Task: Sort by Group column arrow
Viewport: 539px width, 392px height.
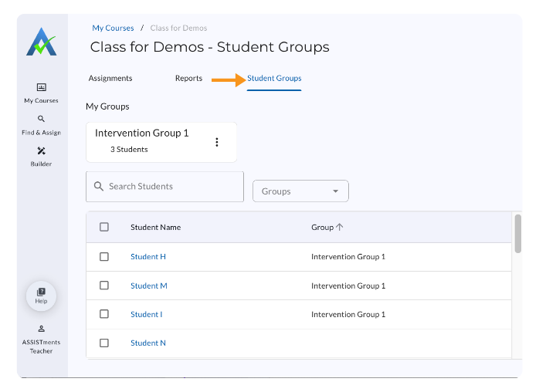Action: [339, 227]
